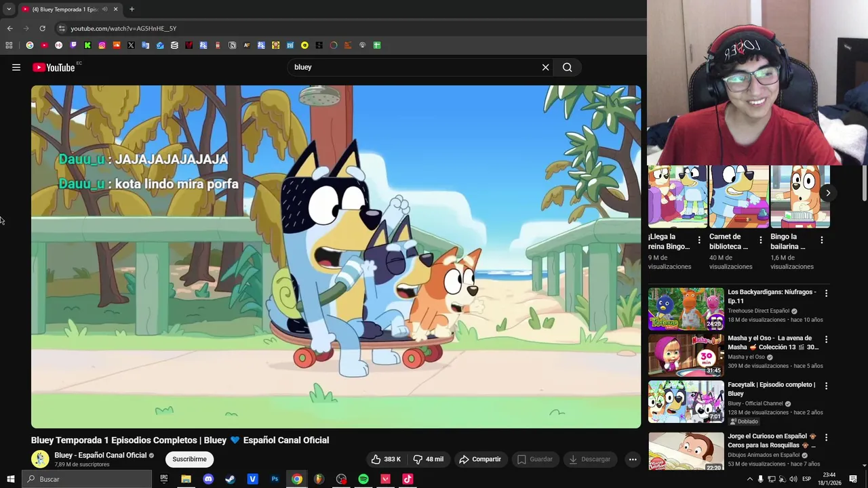Open the Google bookmark icon
This screenshot has height=488, width=868.
(30, 45)
